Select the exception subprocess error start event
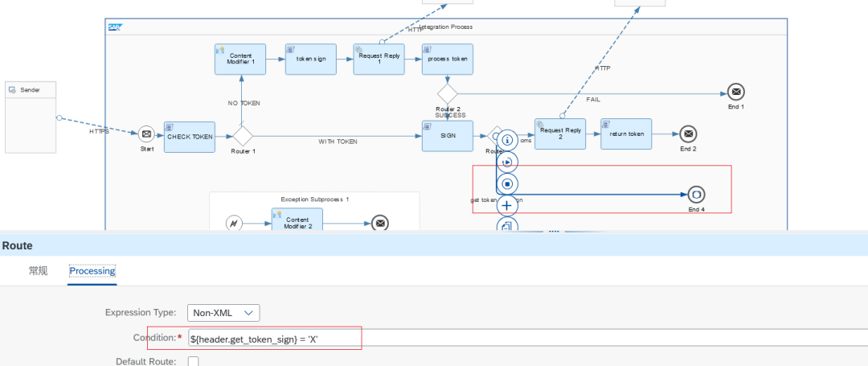The image size is (868, 366). 234,224
